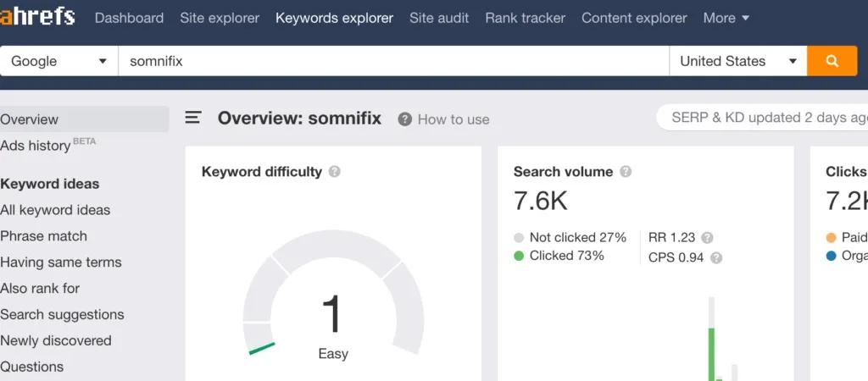The height and width of the screenshot is (381, 868).
Task: Select Questions keyword ideas link
Action: [32, 367]
